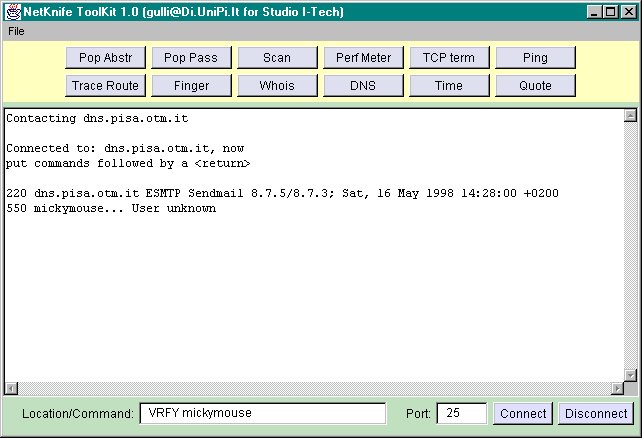Click the '550 mickymouse... User unknown' line

[111, 208]
